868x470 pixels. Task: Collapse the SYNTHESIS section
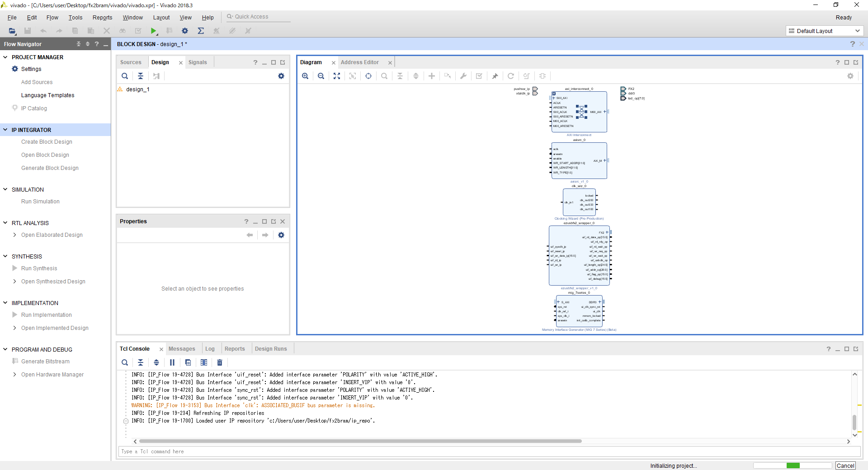coord(5,256)
